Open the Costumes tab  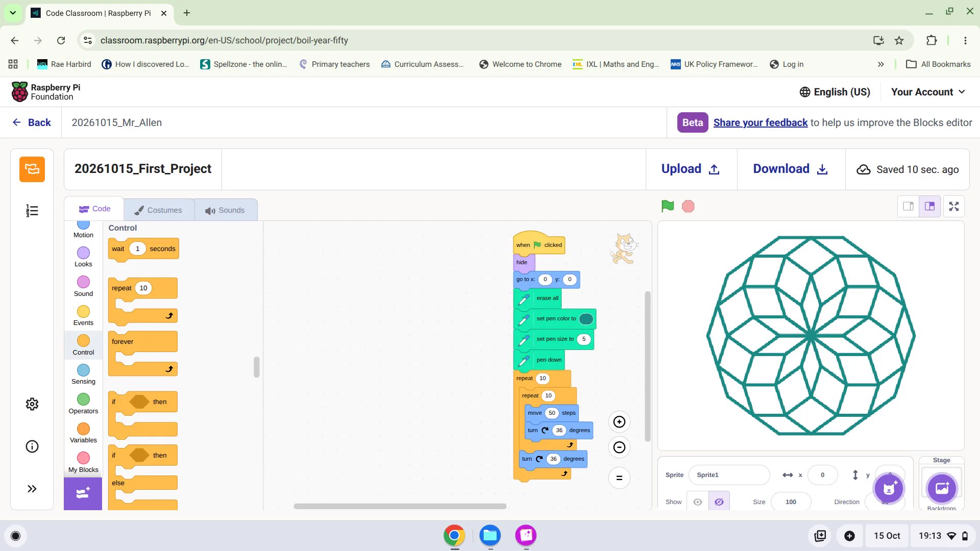click(159, 210)
